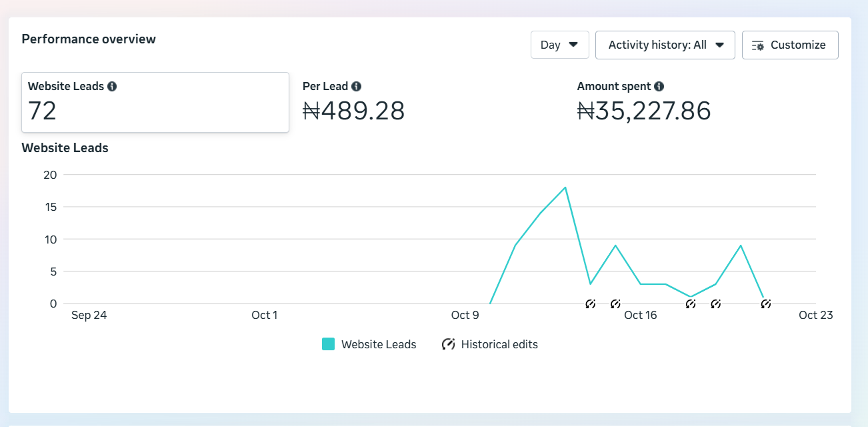
Task: Select the Website Leads metric card
Action: tap(155, 102)
